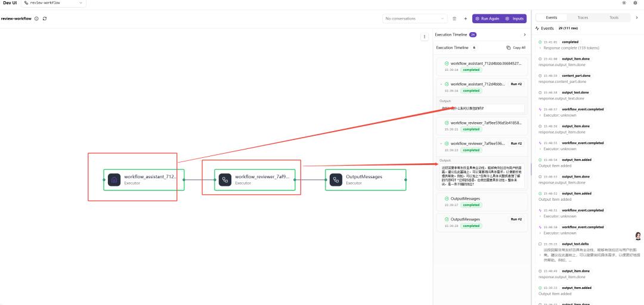Switch to the Traces tab
Viewport: 644px width, 305px height.
[x=583, y=18]
